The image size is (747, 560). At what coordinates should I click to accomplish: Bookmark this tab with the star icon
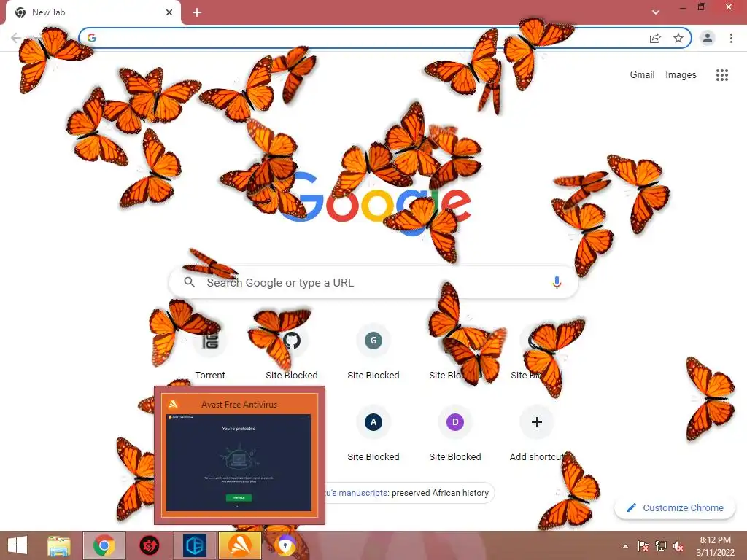point(678,38)
